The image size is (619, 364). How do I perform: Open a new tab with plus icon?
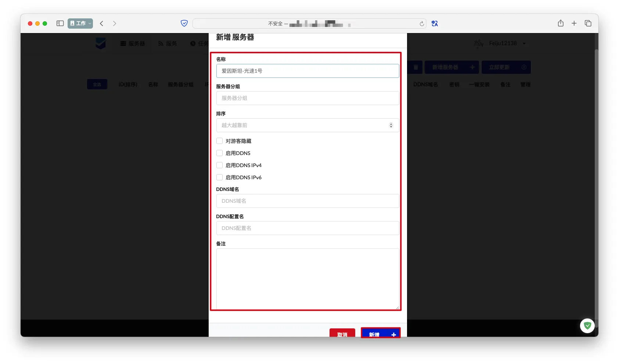click(x=574, y=24)
